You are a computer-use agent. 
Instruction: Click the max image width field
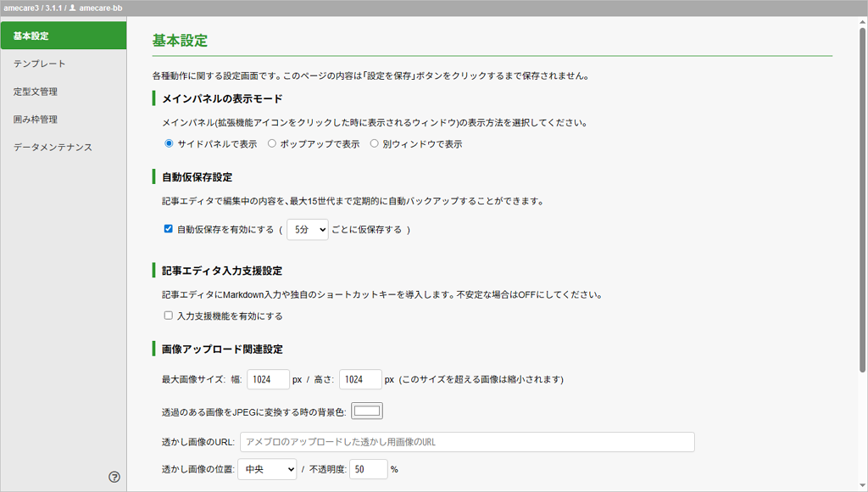pyautogui.click(x=268, y=379)
